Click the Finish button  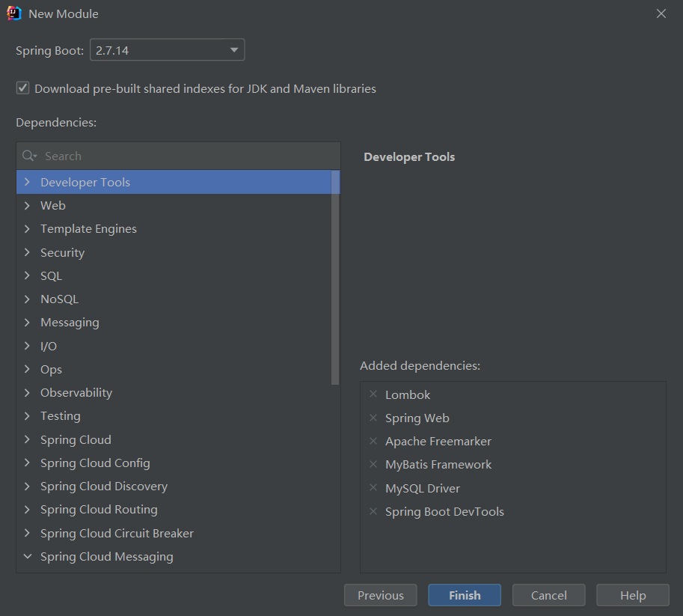click(465, 595)
